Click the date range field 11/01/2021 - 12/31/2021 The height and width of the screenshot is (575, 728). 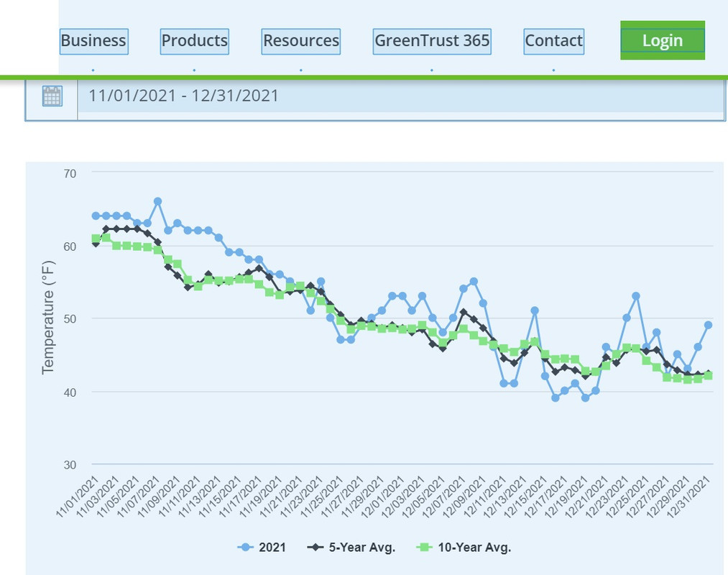(401, 96)
